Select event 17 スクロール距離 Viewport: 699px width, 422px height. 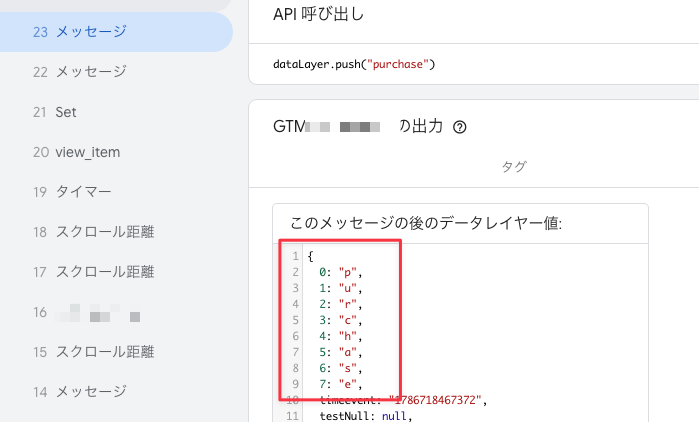[x=94, y=272]
